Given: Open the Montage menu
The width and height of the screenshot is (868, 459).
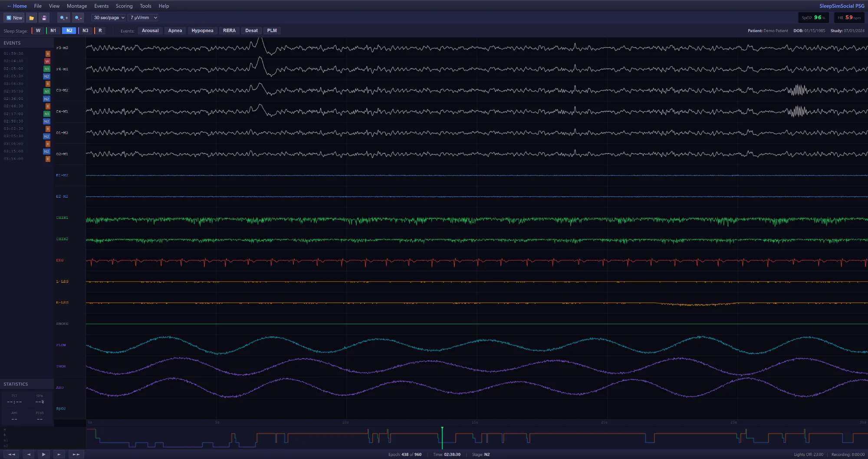Looking at the screenshot, I should [x=77, y=6].
